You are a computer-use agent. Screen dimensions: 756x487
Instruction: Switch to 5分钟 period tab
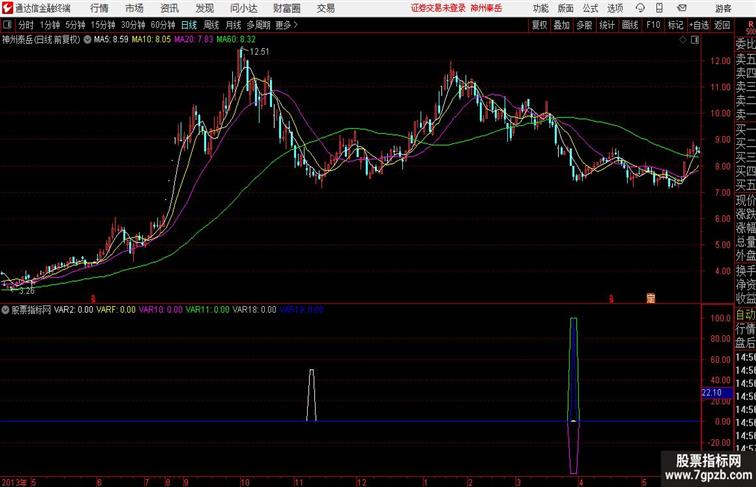coord(75,25)
